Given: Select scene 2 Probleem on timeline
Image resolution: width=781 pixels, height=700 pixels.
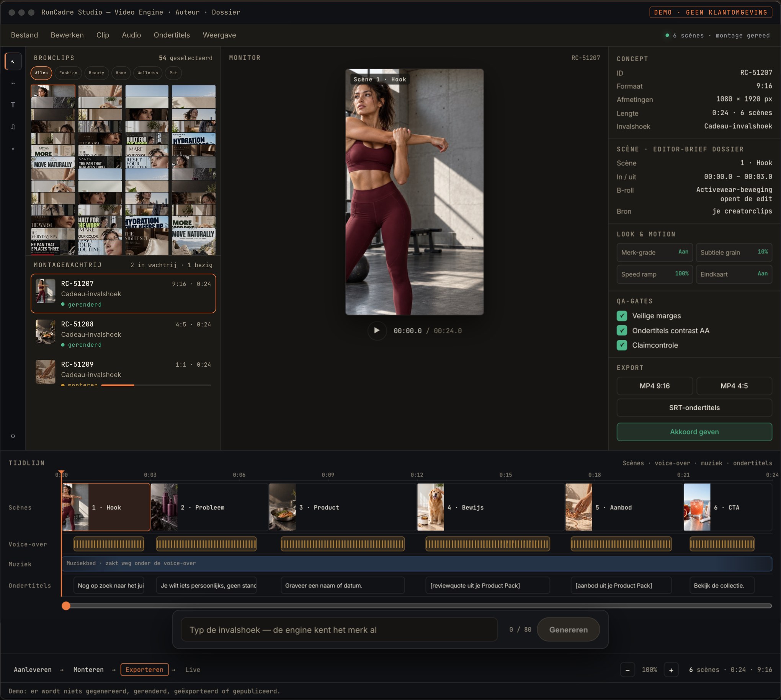Looking at the screenshot, I should 209,507.
